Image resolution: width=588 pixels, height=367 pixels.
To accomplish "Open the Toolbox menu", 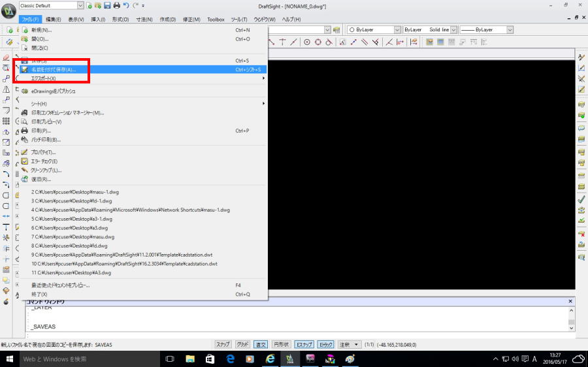I will [216, 19].
